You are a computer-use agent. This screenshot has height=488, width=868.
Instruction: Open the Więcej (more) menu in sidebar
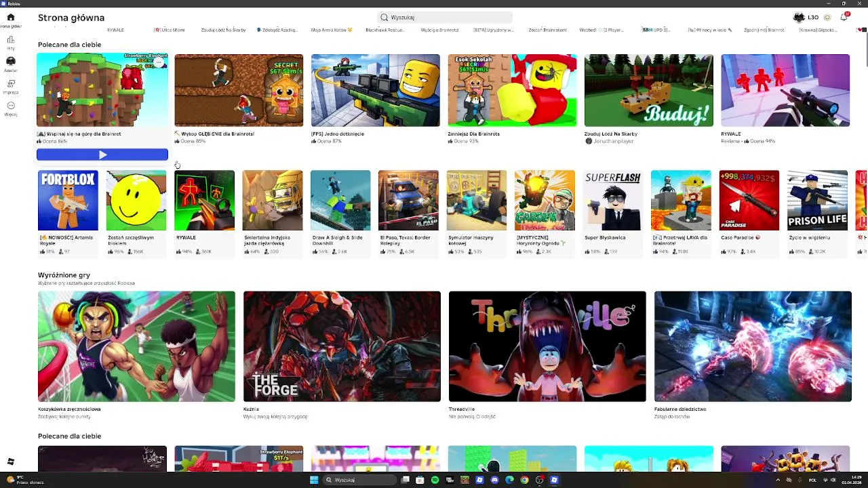[11, 105]
